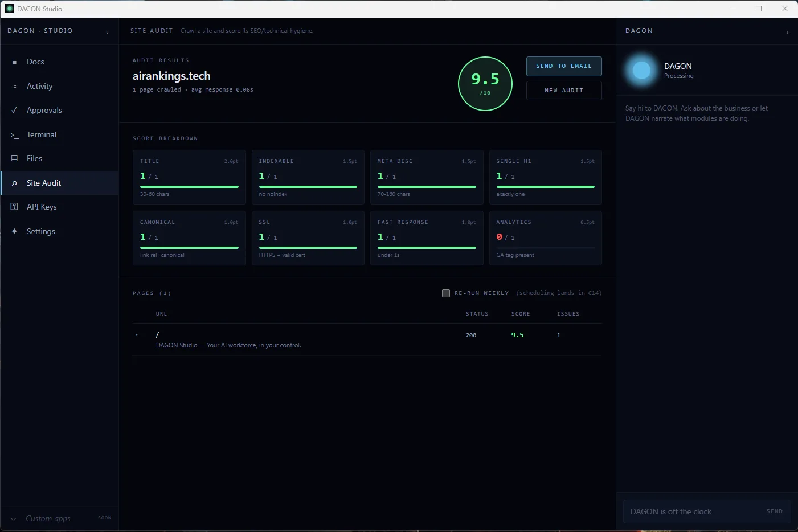The height and width of the screenshot is (532, 798).
Task: Click the SSL score card
Action: click(308, 238)
